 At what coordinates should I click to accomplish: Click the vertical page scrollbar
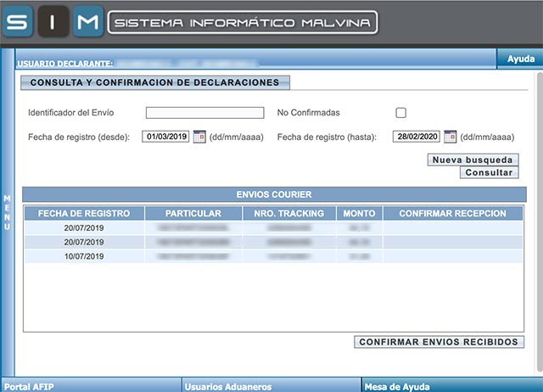click(540, 221)
